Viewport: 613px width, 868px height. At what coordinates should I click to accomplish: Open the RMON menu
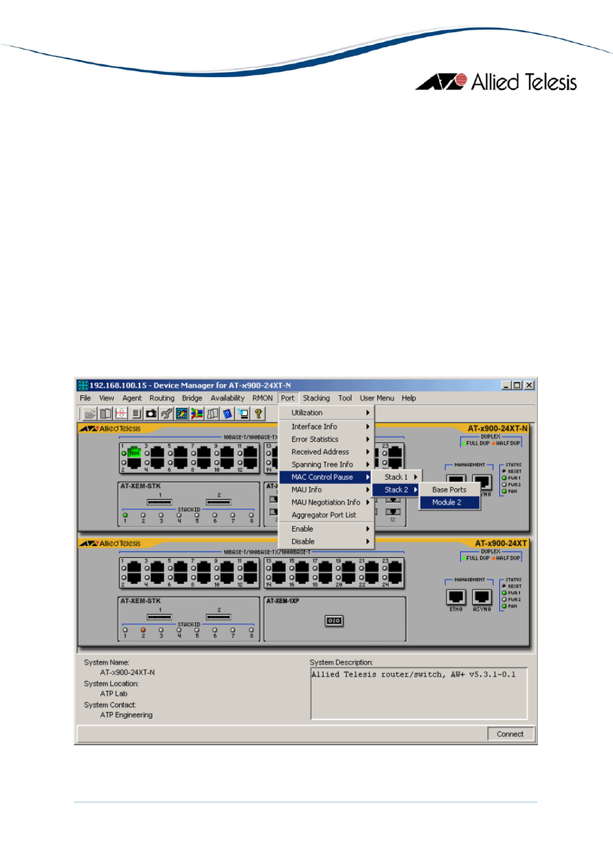(x=263, y=398)
